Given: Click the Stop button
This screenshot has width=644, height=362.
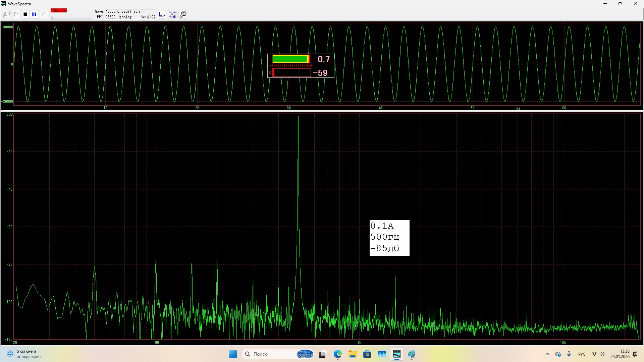Looking at the screenshot, I should point(25,14).
